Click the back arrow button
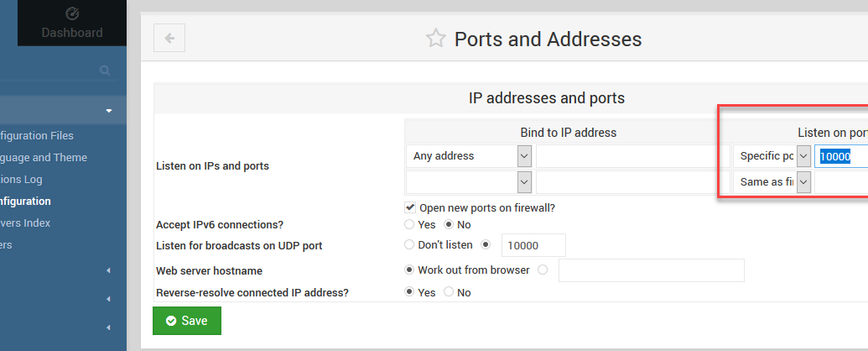Screen dimensions: 868x351 pyautogui.click(x=169, y=38)
